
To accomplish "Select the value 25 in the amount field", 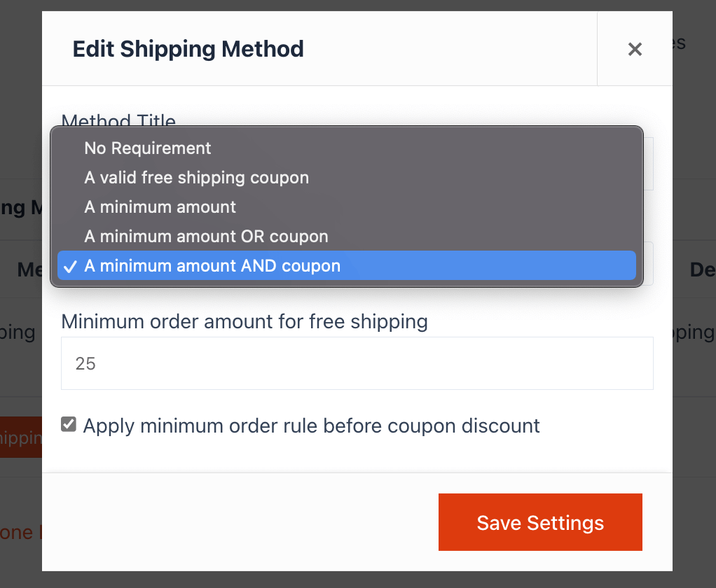I will tap(85, 363).
